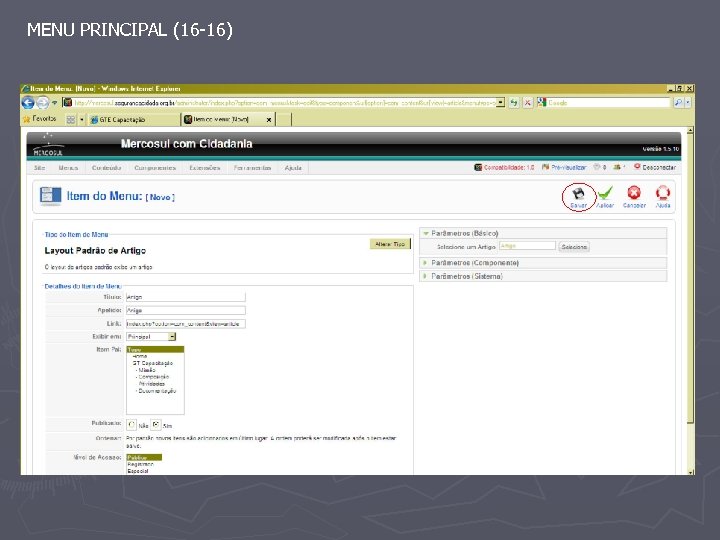Click the Desconectar logout link

pos(655,168)
